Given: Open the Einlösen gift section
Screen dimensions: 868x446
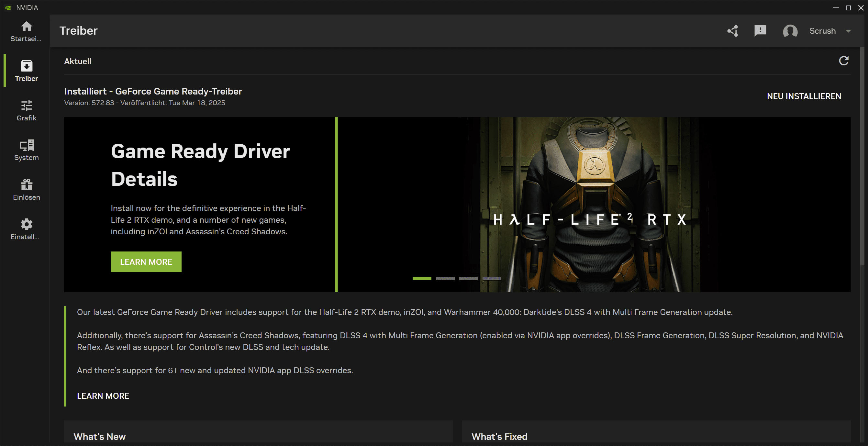Looking at the screenshot, I should pos(26,190).
